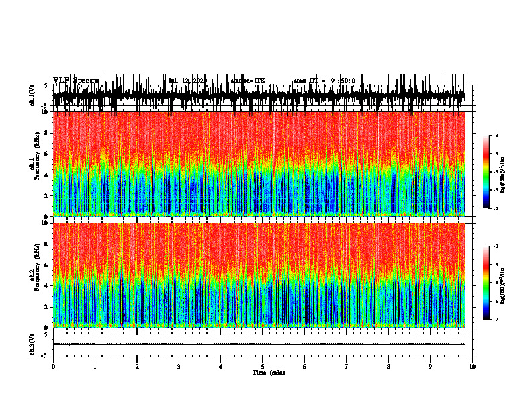Image resolution: width=532 pixels, height=411 pixels.
Task: Click time axis tick label '2'
Action: point(137,367)
